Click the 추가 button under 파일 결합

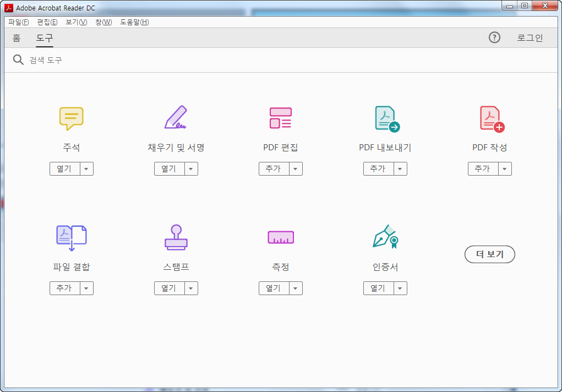tap(65, 288)
